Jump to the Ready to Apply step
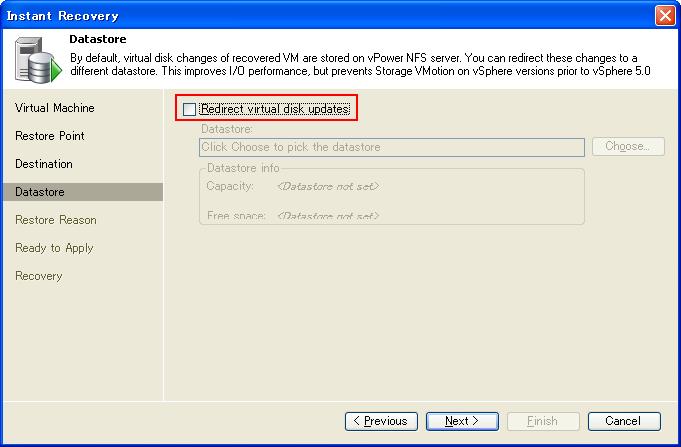 click(54, 248)
